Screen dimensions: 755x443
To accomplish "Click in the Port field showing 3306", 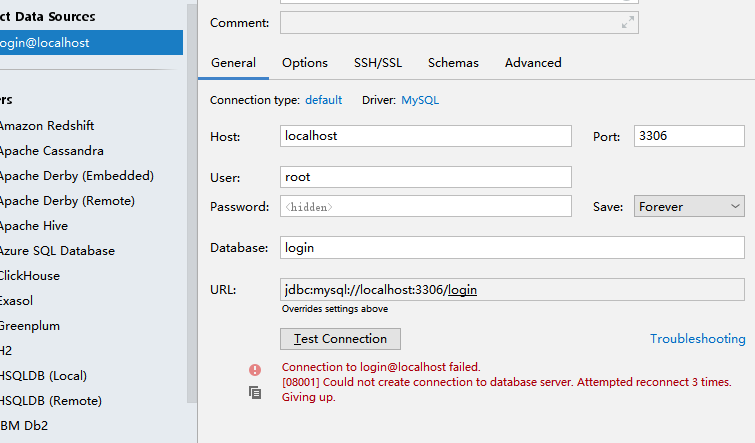I will coord(689,136).
